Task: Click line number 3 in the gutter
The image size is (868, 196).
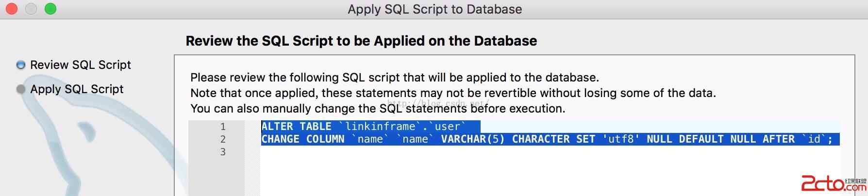Action: [223, 152]
